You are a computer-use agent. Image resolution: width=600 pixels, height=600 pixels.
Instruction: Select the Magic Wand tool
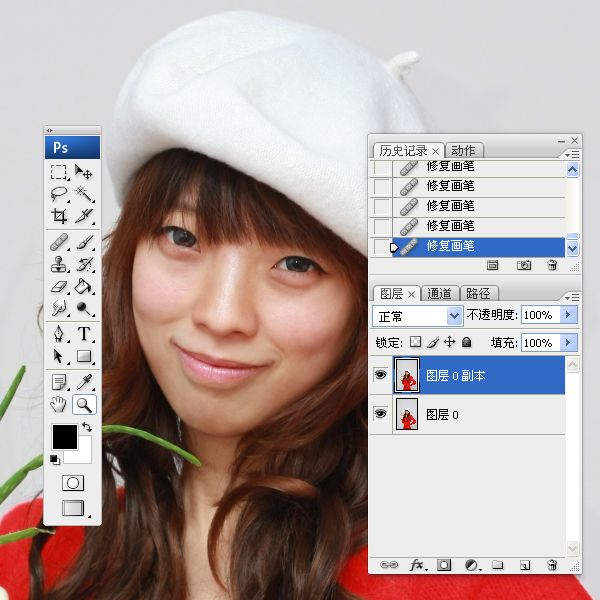[x=83, y=194]
